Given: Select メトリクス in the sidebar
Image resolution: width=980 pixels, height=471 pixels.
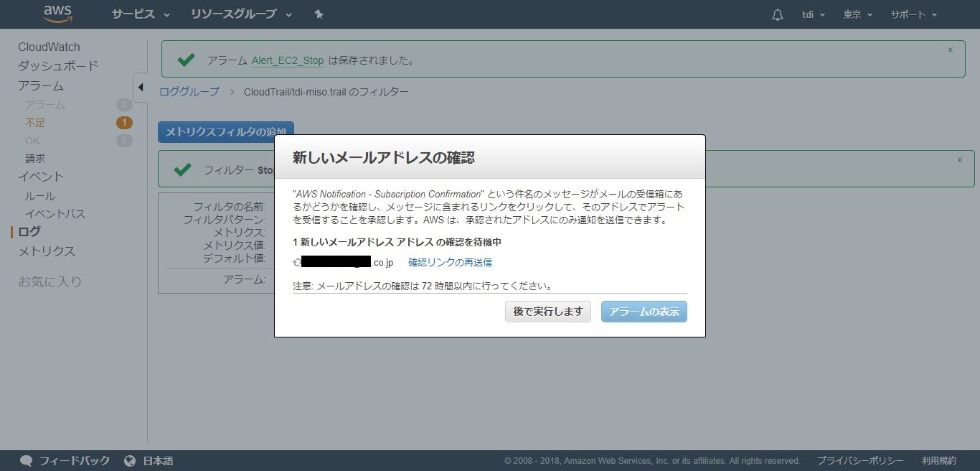Looking at the screenshot, I should [47, 251].
